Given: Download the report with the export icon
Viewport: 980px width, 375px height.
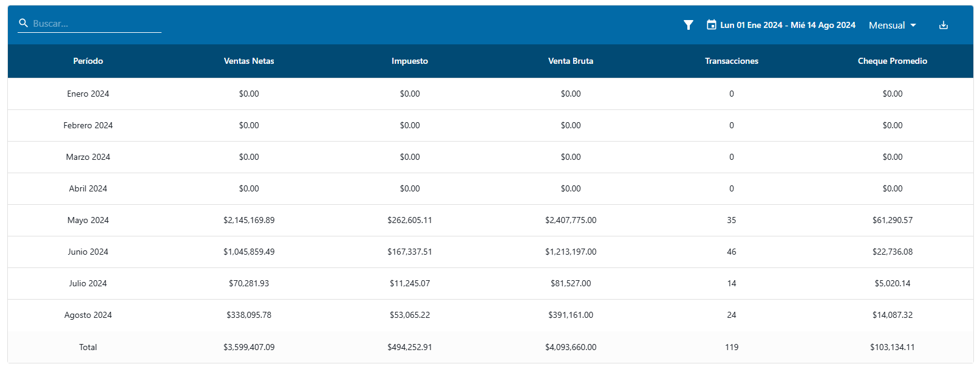Looking at the screenshot, I should pos(943,25).
